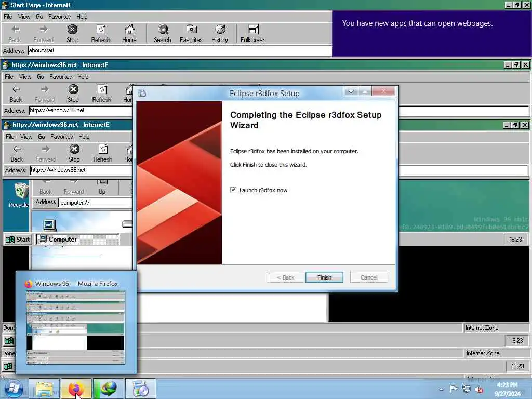Click the Windows 96 Firefox preview thumbnail
Screen dimensions: 532x399
pyautogui.click(x=76, y=327)
